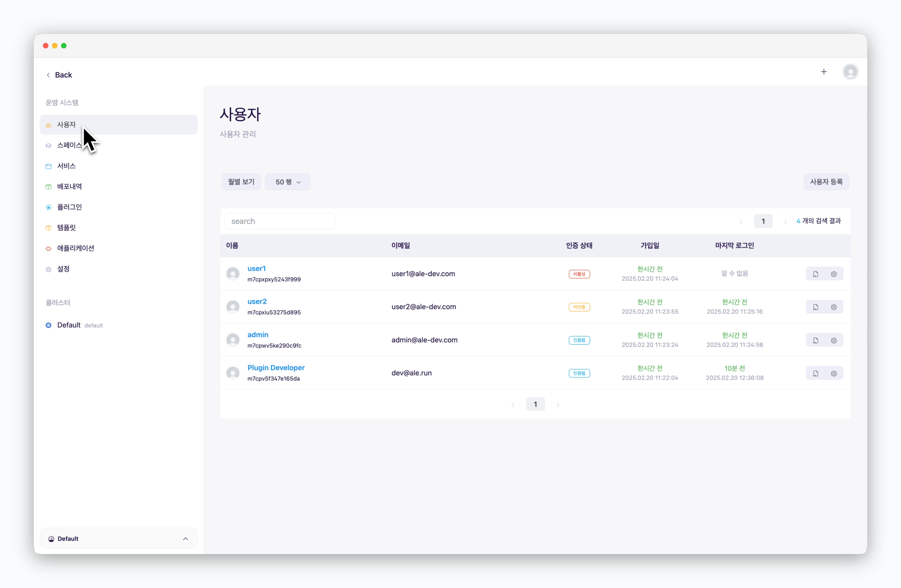The height and width of the screenshot is (588, 901).
Task: Open document icon for user2 row
Action: tap(815, 307)
